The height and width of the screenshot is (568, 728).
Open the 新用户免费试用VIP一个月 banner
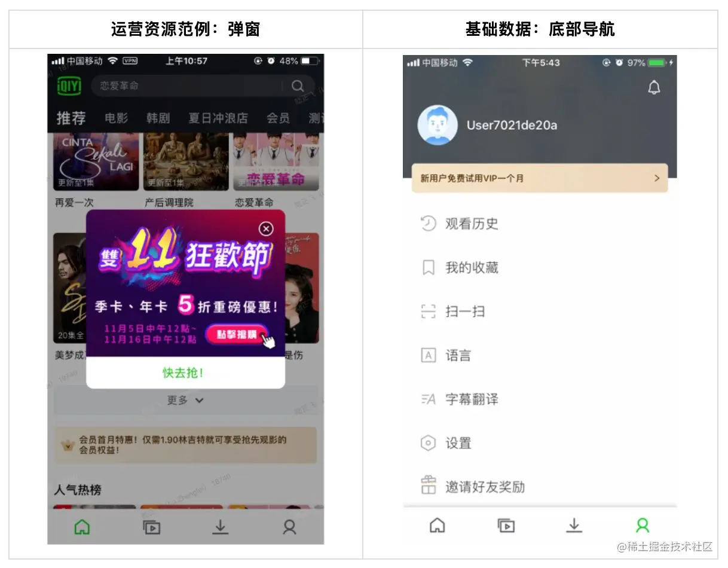[x=540, y=178]
